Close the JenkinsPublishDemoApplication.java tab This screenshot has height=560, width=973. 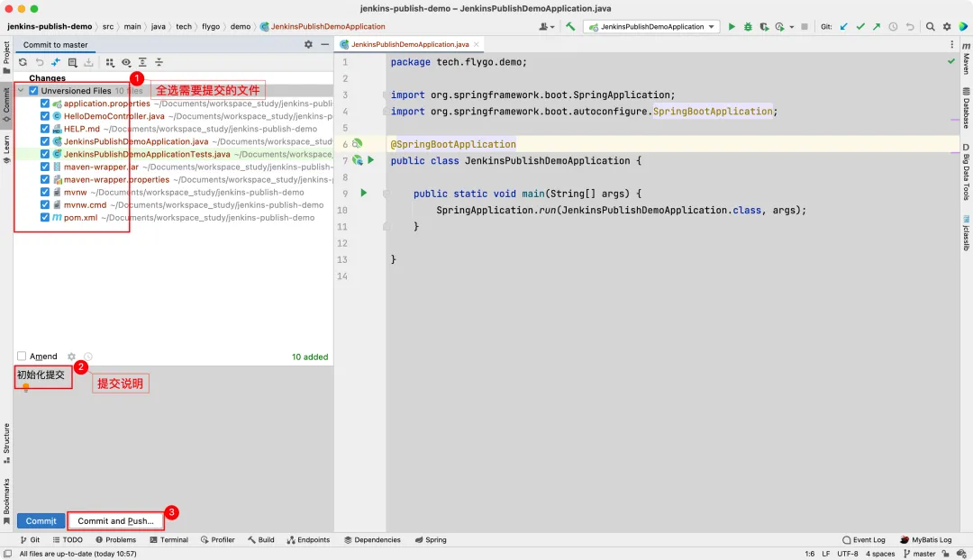pos(476,45)
